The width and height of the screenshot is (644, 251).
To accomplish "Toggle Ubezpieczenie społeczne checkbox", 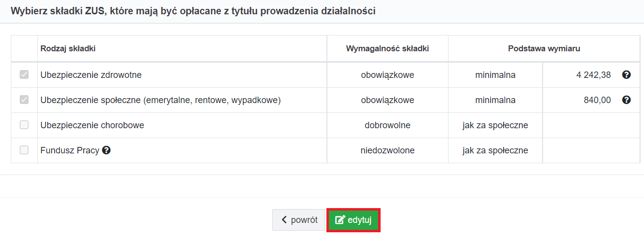I will pos(24,100).
